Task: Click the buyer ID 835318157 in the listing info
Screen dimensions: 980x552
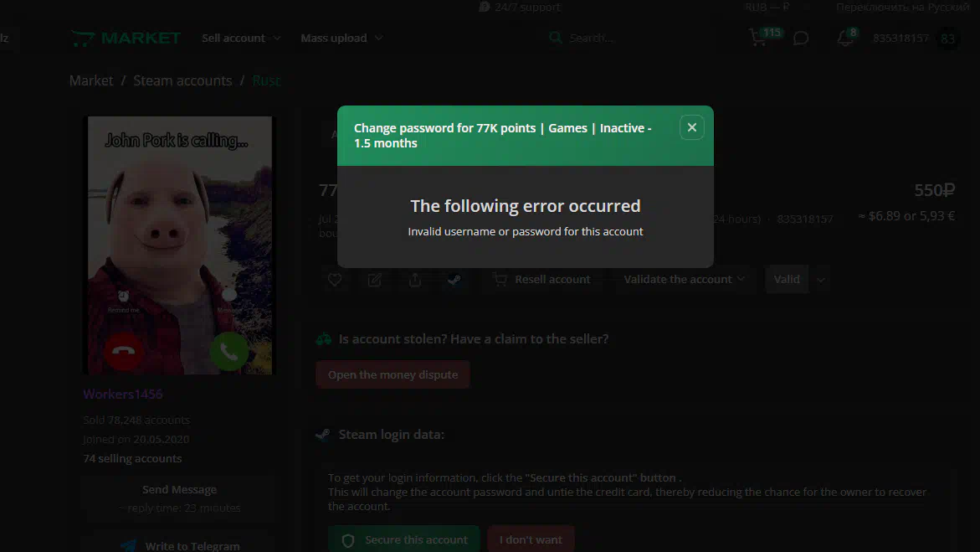Action: point(804,219)
